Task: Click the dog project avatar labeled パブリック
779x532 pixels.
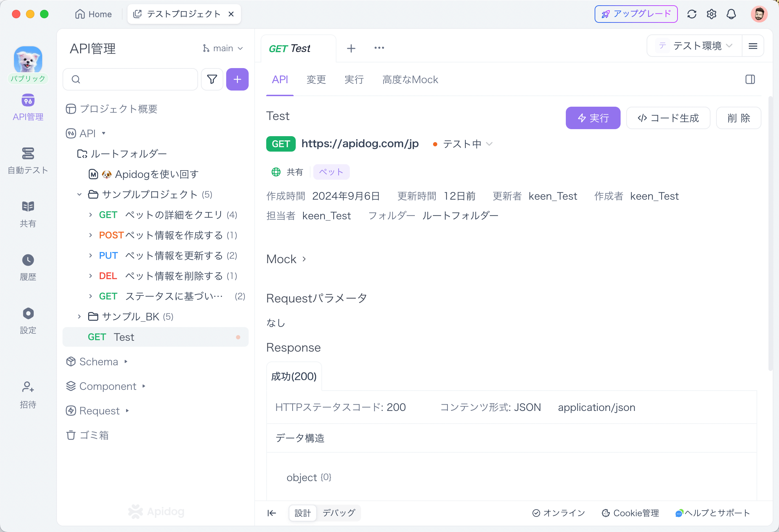Action: click(x=28, y=65)
